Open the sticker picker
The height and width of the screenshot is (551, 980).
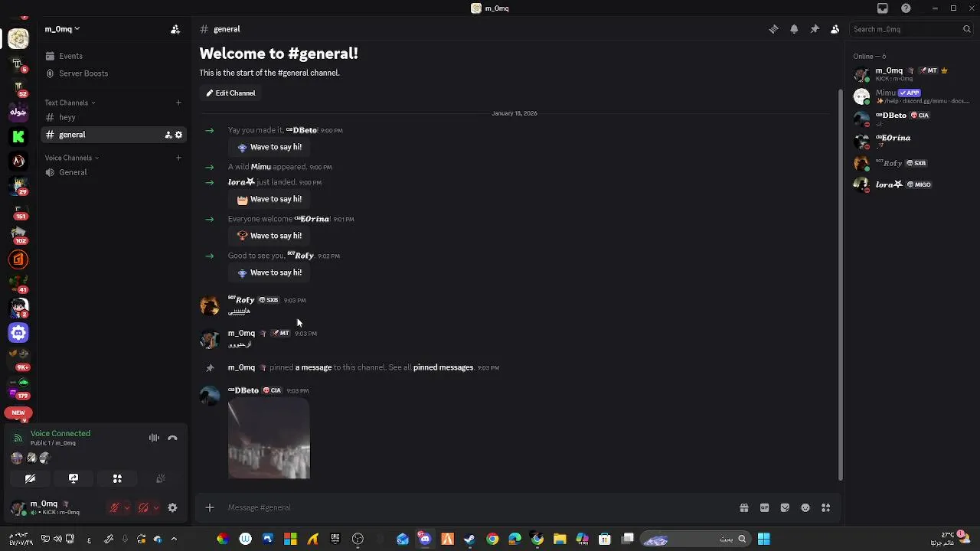[x=785, y=507]
